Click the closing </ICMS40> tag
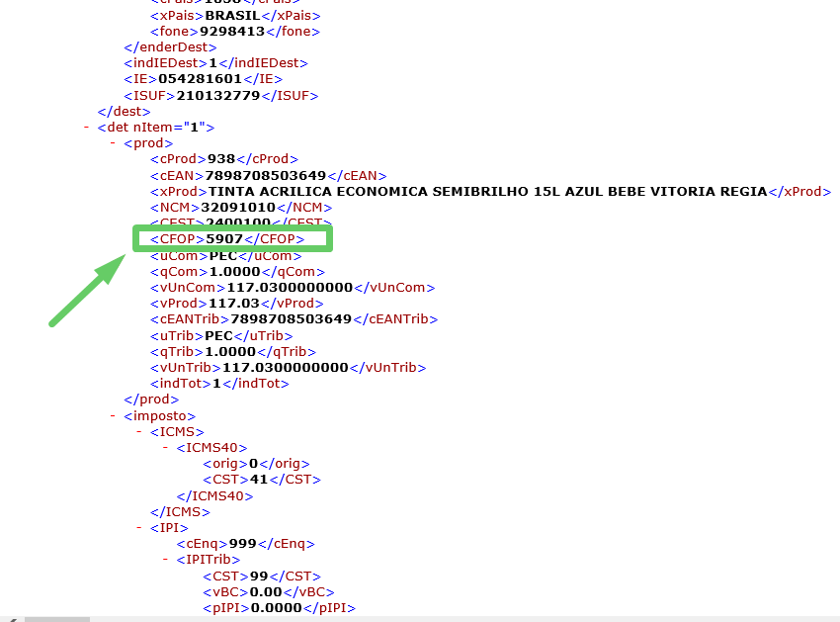This screenshot has height=622, width=840. point(214,496)
